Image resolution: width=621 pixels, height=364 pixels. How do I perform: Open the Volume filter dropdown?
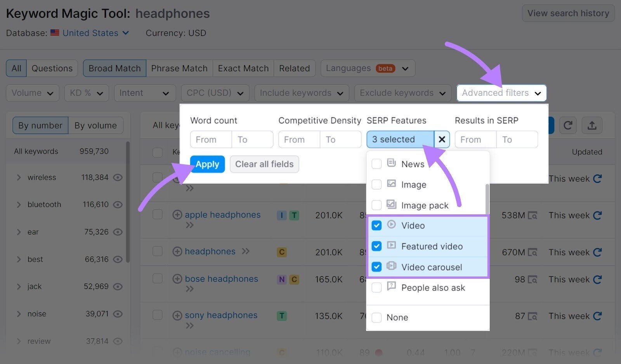[x=32, y=93]
